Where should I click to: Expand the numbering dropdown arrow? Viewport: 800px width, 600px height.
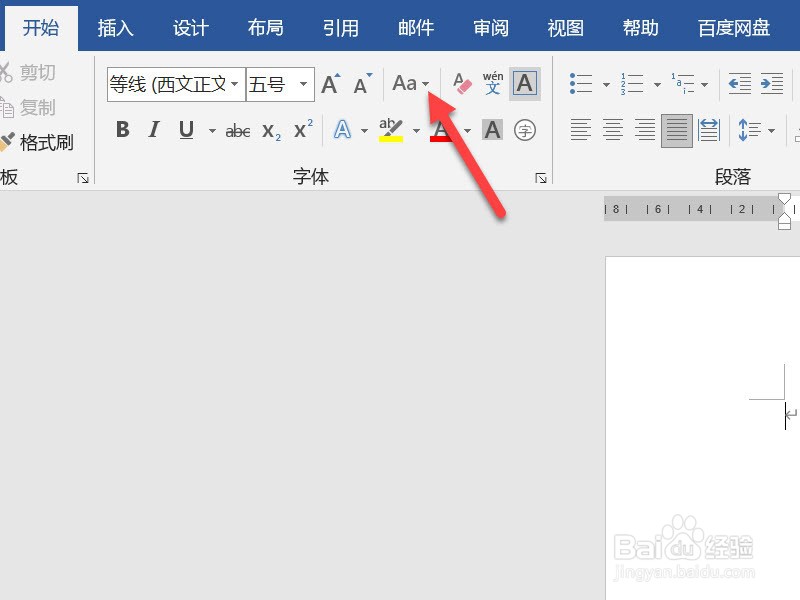coord(657,85)
